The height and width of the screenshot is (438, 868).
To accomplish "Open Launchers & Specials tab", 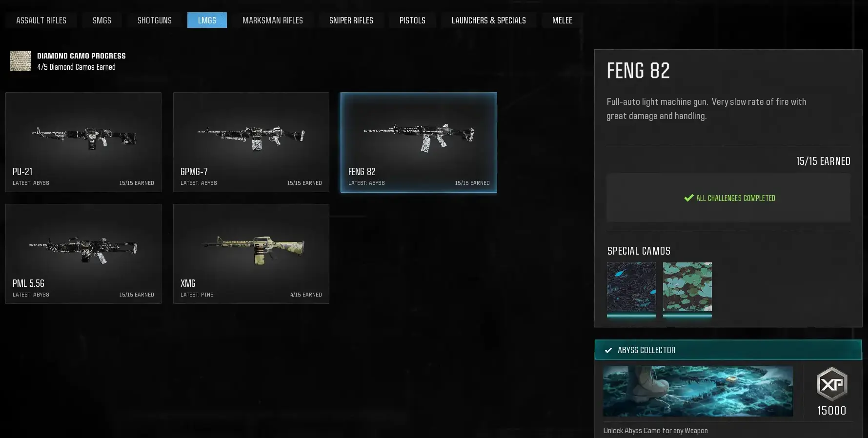I will [489, 20].
